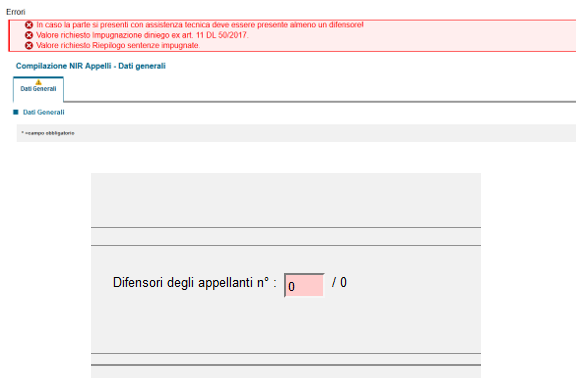Click the '/ 0' total beside the field

[339, 283]
